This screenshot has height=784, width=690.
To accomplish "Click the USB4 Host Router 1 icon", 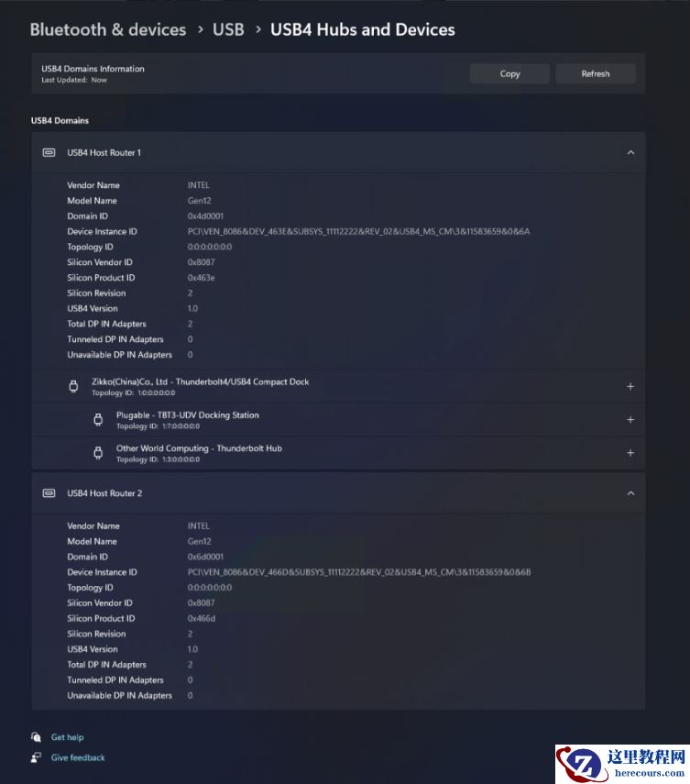I will (x=49, y=152).
